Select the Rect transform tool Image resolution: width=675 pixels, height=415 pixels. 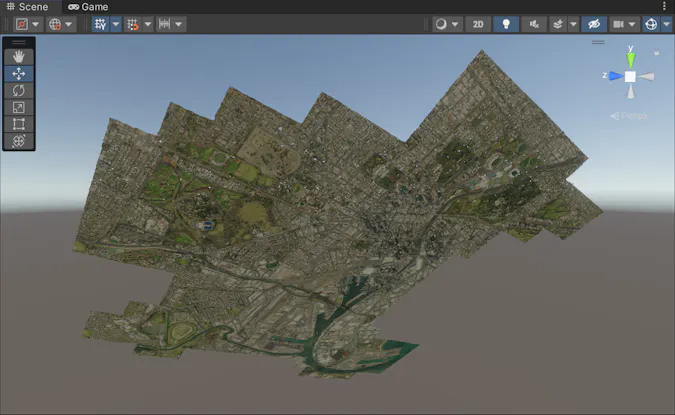point(19,124)
